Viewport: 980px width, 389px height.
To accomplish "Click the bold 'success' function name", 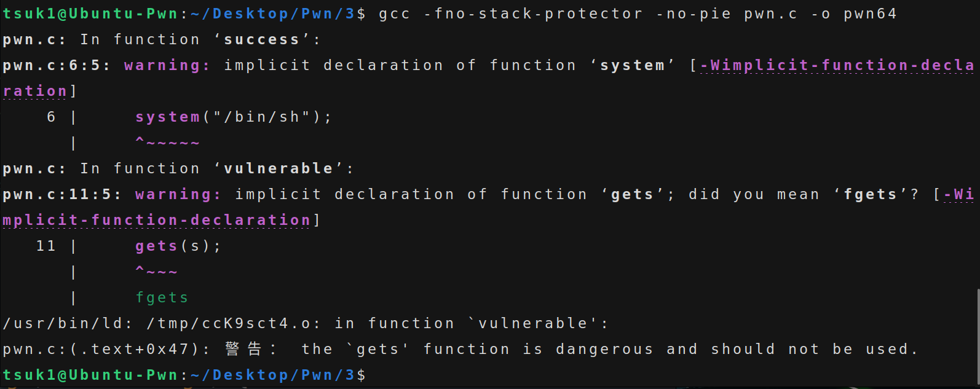I will [x=261, y=40].
